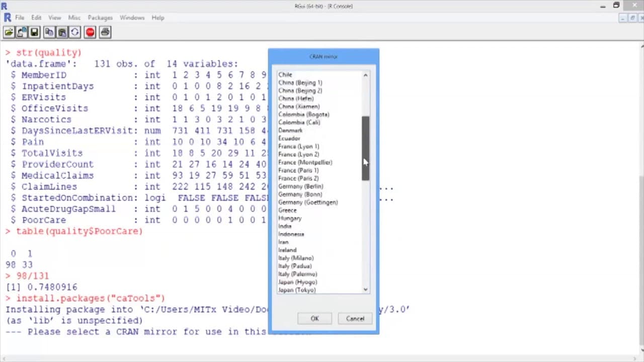Select France (Paris 1) mirror
Image resolution: width=644 pixels, height=362 pixels.
tap(298, 170)
